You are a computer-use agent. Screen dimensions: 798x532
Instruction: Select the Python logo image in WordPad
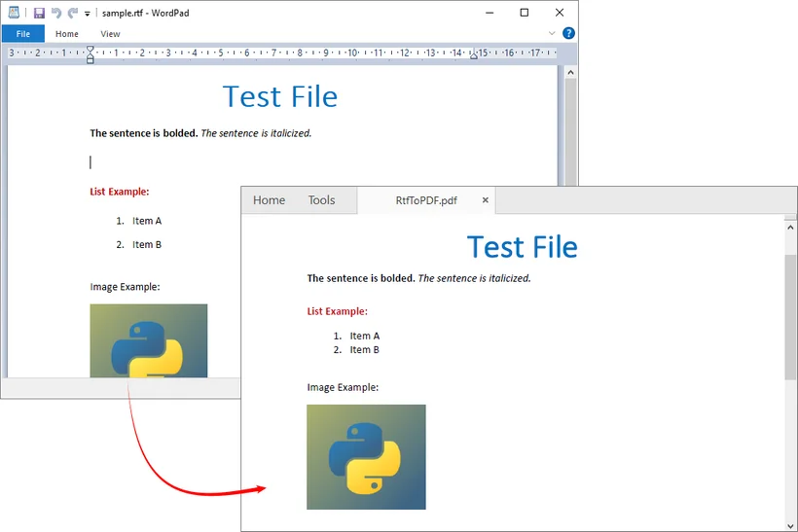point(149,340)
